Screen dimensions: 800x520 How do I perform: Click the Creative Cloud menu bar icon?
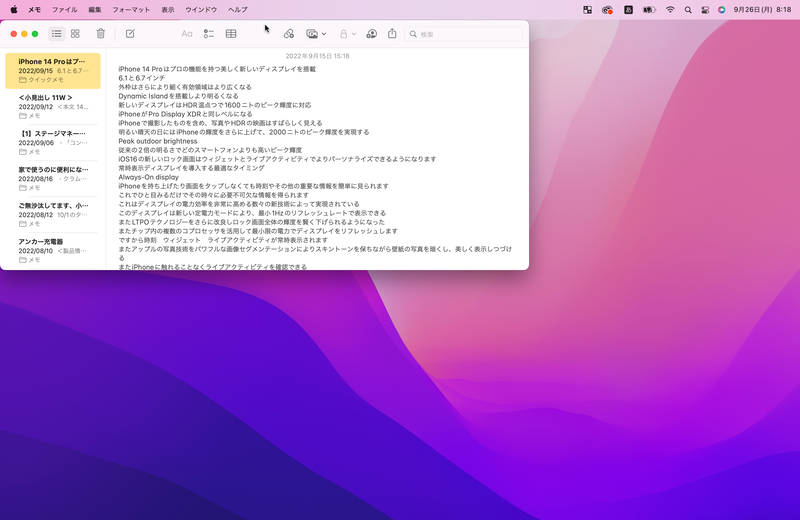tap(607, 9)
